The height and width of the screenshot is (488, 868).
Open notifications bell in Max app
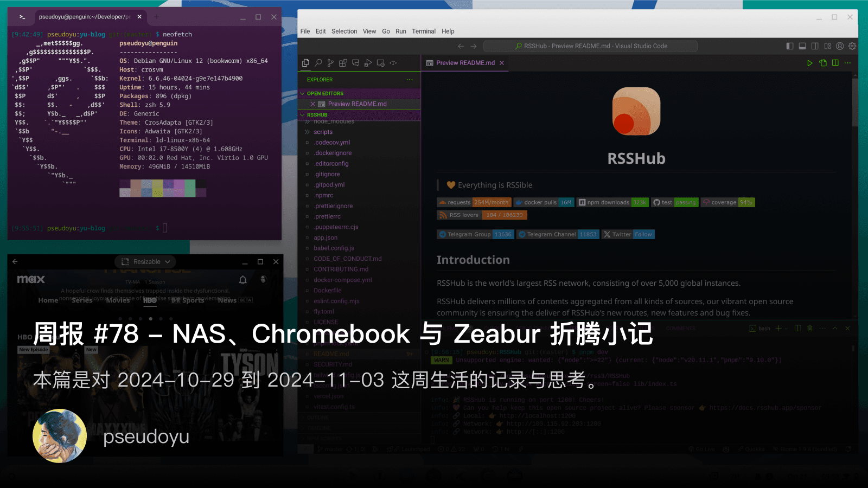tap(243, 280)
